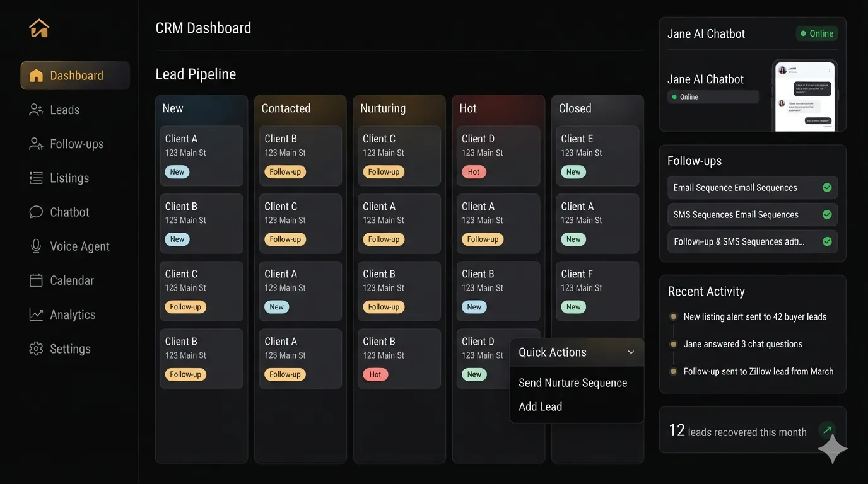Click "Jane answered 3 chat questions" activity
868x484 pixels.
pyautogui.click(x=743, y=344)
